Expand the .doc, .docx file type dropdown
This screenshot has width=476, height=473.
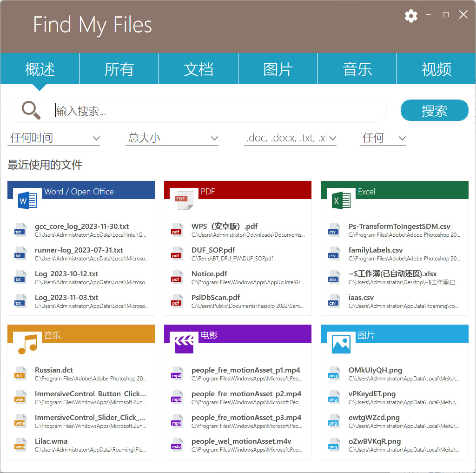pyautogui.click(x=290, y=138)
